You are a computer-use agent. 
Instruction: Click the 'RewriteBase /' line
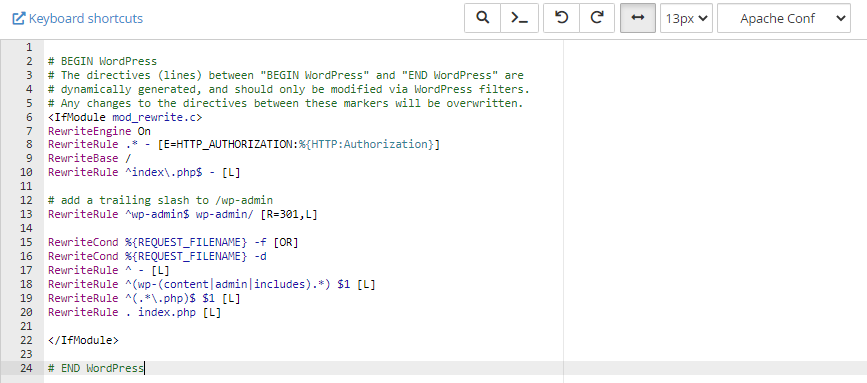[90, 159]
